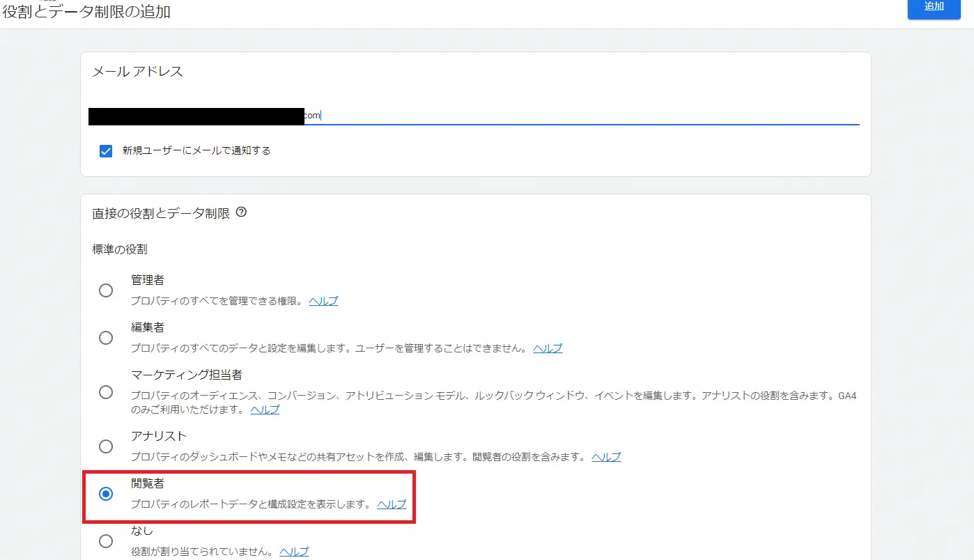The width and height of the screenshot is (974, 560).
Task: Toggle the email notification checkbox on
Action: click(105, 150)
